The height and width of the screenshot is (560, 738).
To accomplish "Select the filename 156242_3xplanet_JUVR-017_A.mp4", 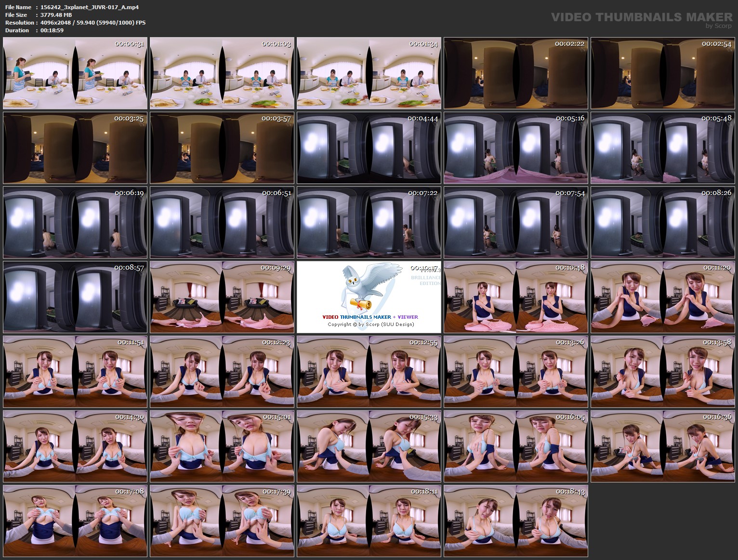I will (90, 7).
